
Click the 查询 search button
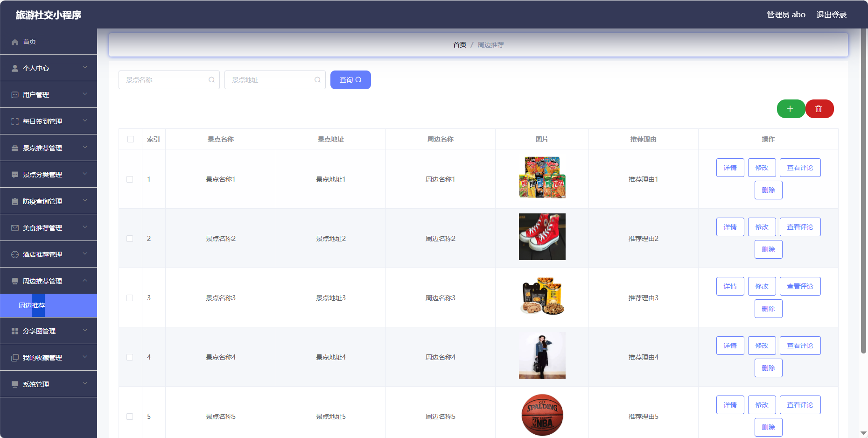tap(350, 80)
